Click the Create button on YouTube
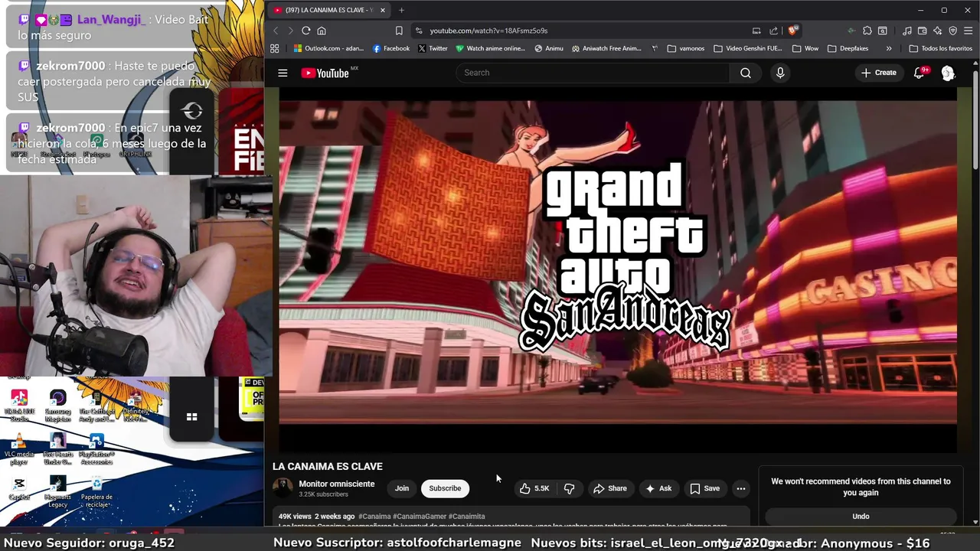Image resolution: width=980 pixels, height=551 pixels. point(878,73)
